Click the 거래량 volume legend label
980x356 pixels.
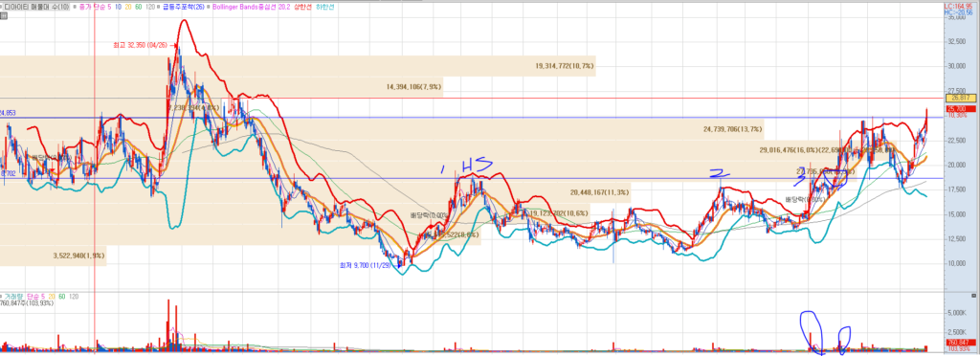[13, 296]
